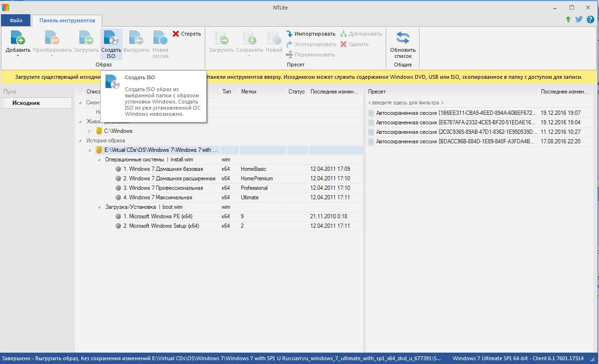Click the Экспортировать preset button
Image resolution: width=599 pixels, height=364 pixels.
pos(311,44)
